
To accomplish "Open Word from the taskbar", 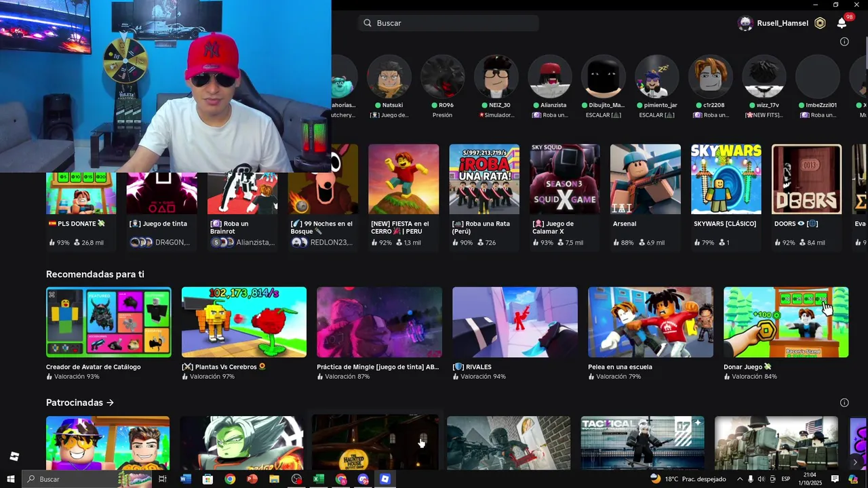I will tap(186, 479).
